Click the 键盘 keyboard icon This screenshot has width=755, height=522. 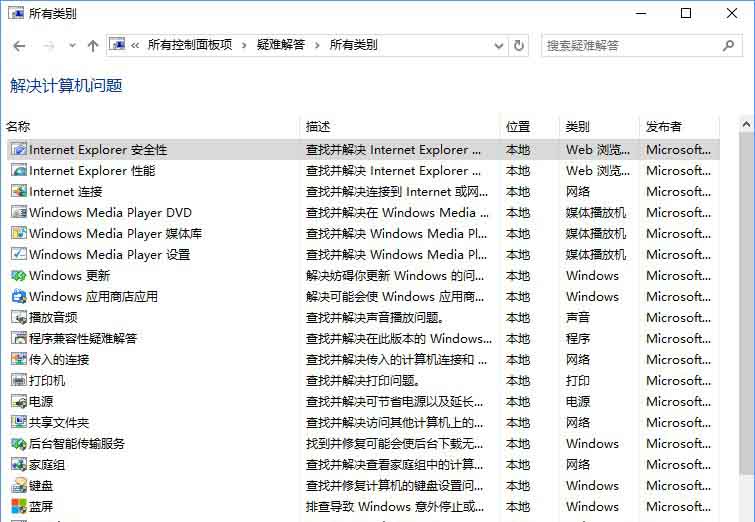pos(18,486)
